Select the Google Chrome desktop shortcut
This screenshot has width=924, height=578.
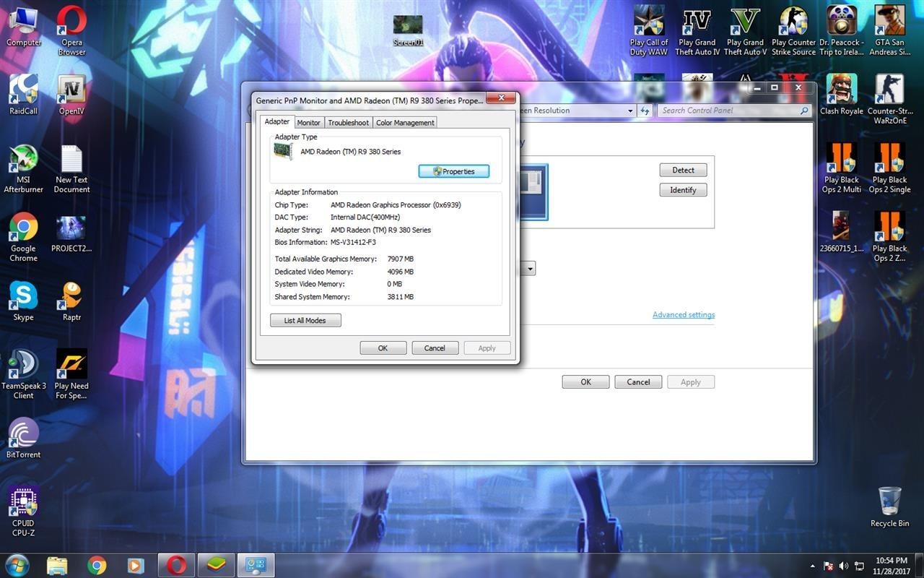(23, 237)
